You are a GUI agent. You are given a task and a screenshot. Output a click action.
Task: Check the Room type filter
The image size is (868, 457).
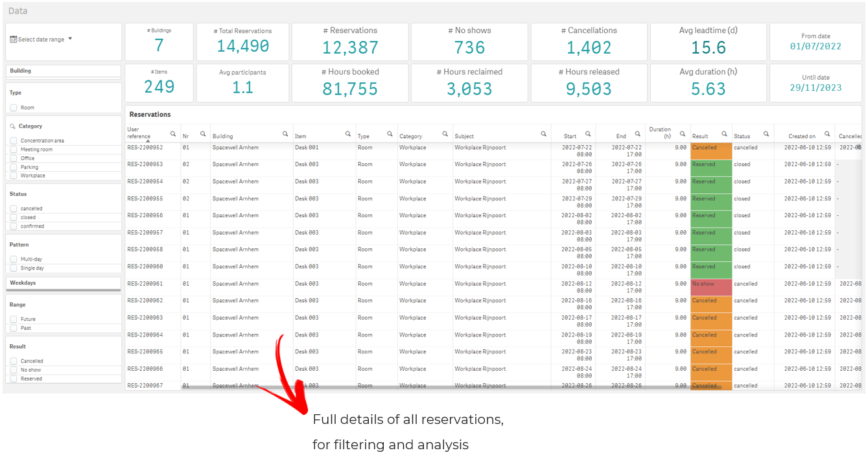[13, 108]
